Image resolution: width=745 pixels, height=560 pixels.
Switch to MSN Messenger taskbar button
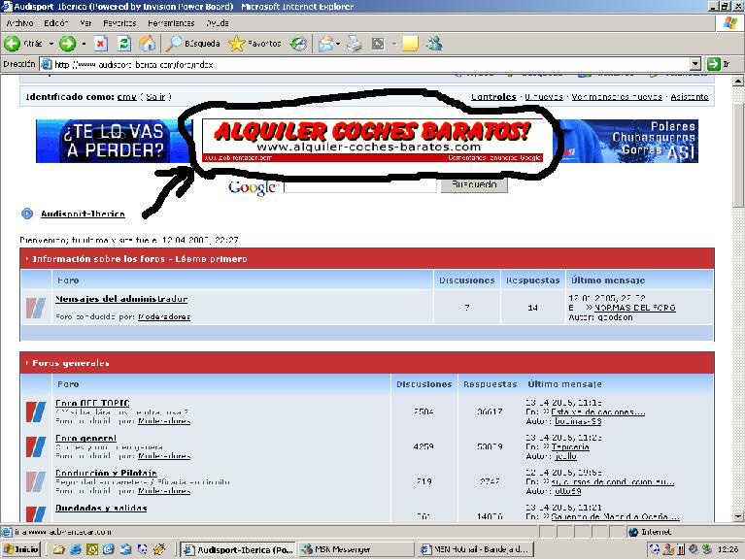[x=356, y=549]
